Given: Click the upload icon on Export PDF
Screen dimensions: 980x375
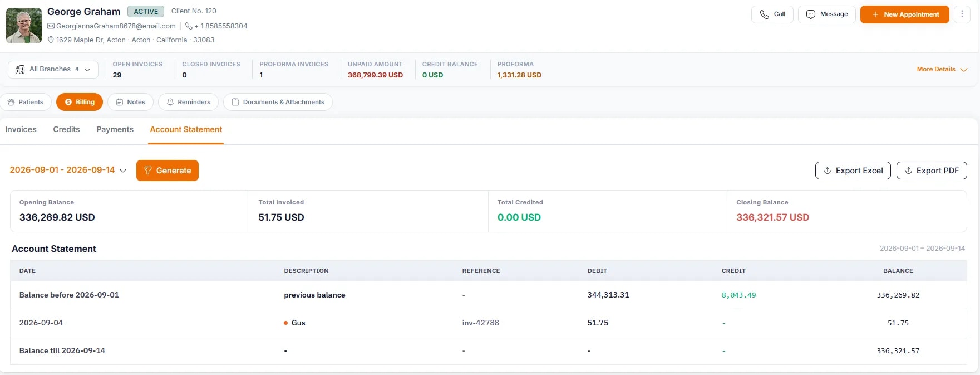Looking at the screenshot, I should pyautogui.click(x=909, y=171).
